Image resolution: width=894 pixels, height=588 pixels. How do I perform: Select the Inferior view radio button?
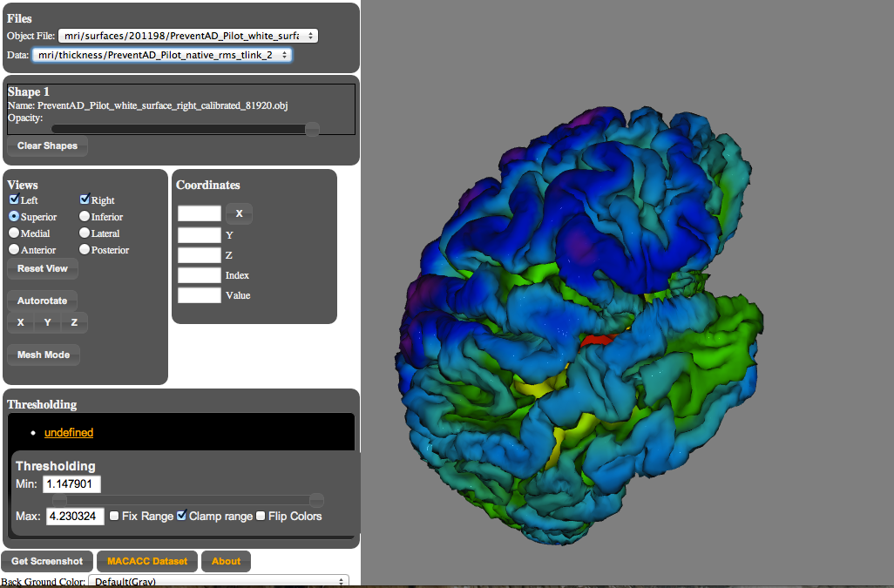click(85, 216)
